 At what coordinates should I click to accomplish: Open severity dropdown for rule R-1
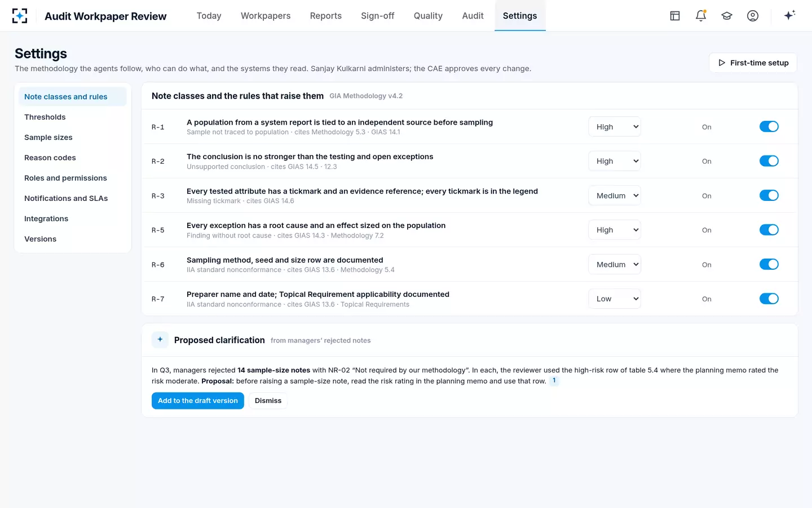615,126
